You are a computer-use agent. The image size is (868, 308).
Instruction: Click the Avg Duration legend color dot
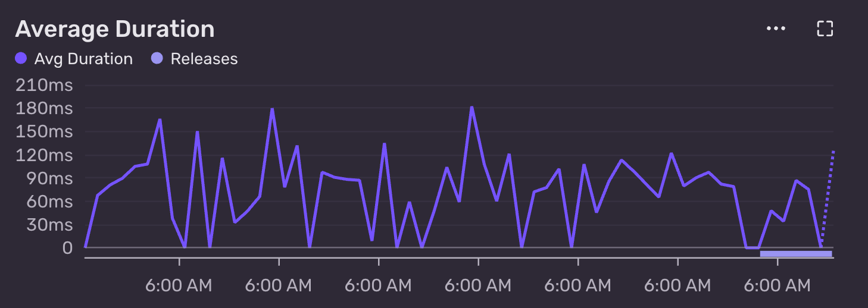pyautogui.click(x=21, y=59)
